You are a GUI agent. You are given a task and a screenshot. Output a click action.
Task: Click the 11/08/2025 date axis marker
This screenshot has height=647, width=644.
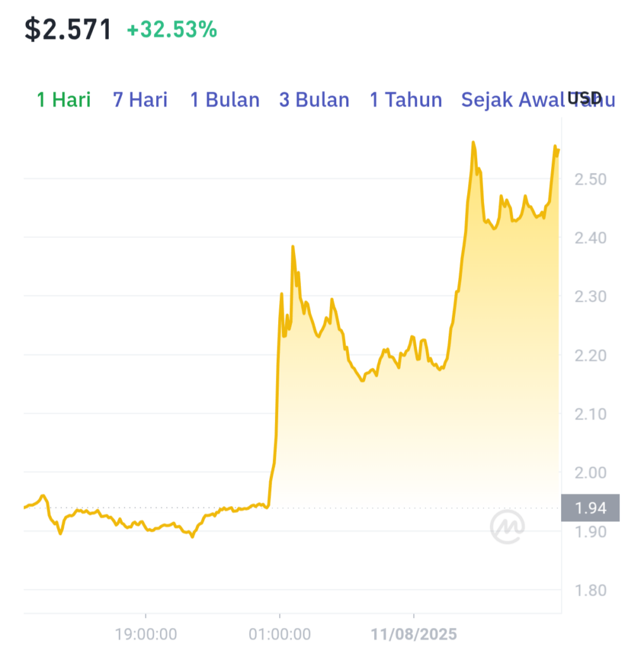click(414, 634)
